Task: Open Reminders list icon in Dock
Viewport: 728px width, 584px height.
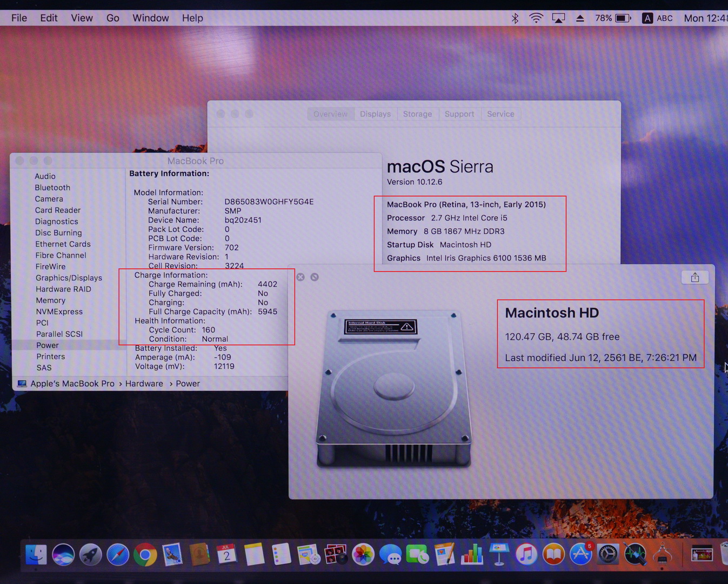Action: 281,554
